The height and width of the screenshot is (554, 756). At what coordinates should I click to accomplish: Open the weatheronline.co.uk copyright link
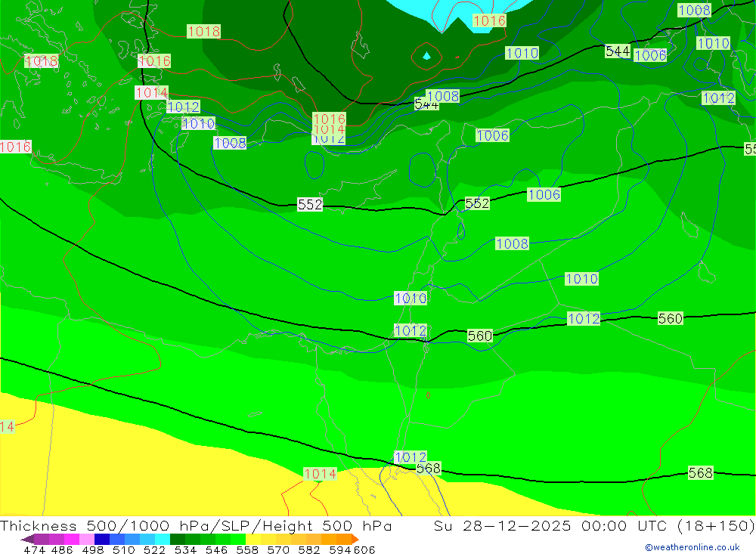point(692,547)
